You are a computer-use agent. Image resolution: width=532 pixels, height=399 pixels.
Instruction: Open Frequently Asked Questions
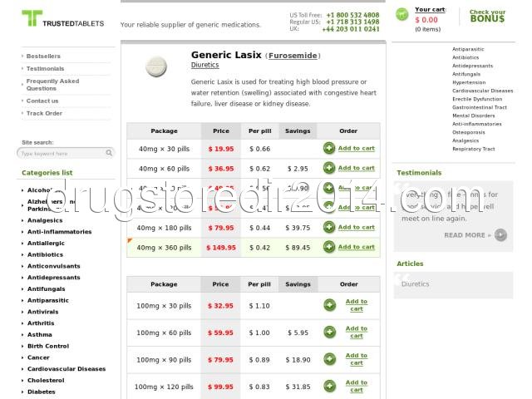52,85
